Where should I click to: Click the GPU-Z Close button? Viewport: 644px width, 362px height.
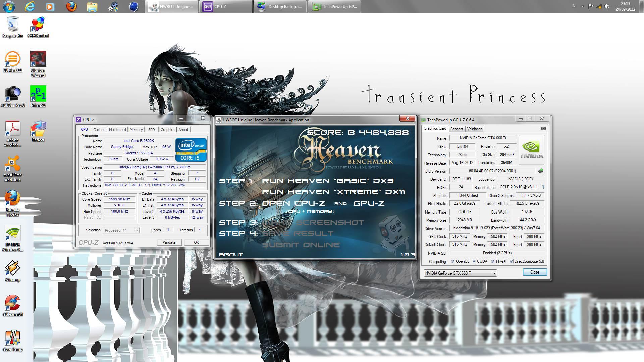[x=535, y=272]
